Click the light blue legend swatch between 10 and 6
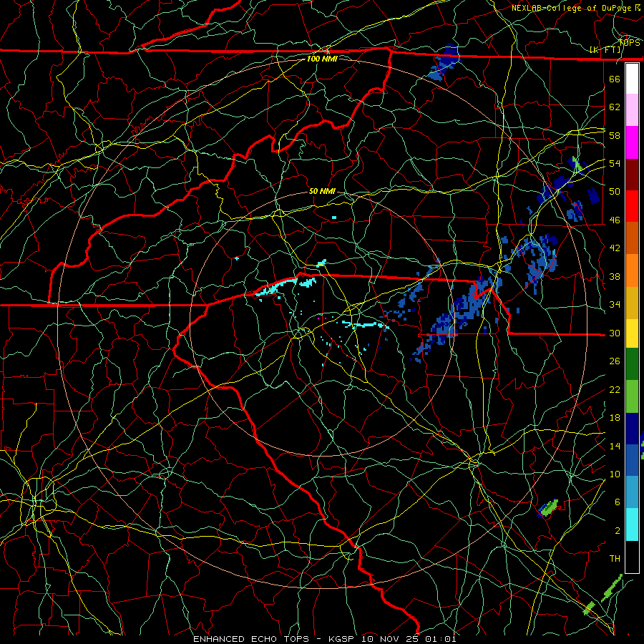Screen dimensions: 644x644 point(632,492)
